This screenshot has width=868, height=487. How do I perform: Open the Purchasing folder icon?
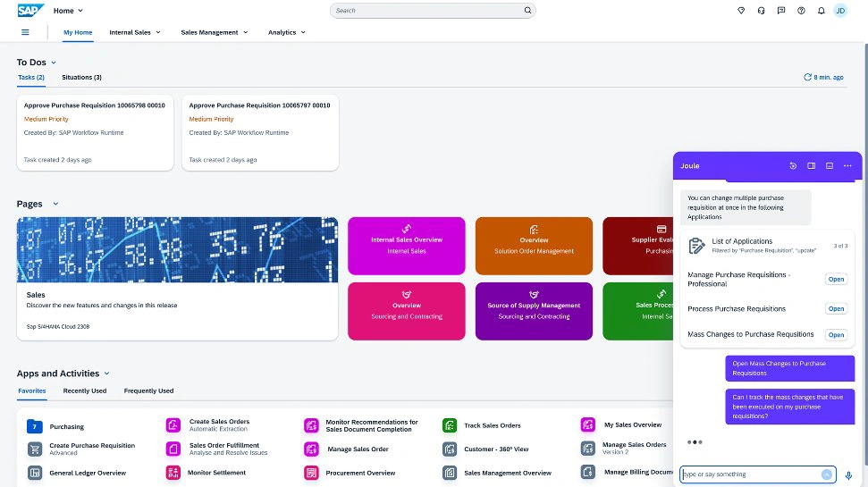[x=34, y=426]
